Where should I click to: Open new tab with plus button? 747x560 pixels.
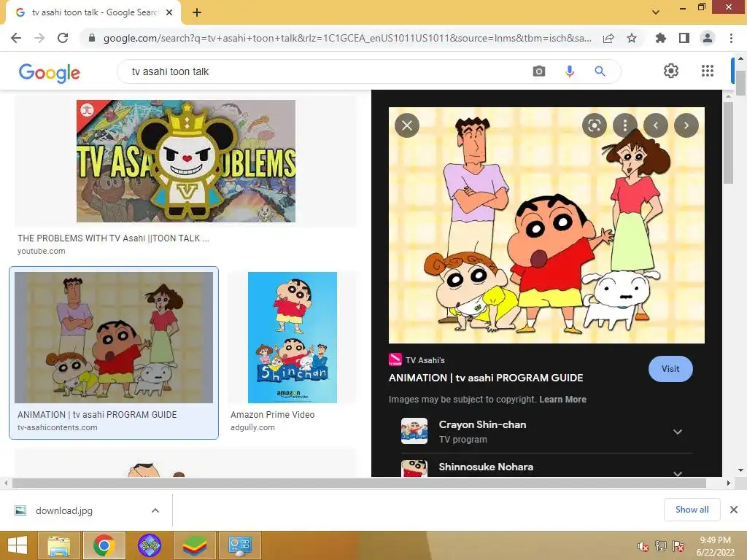tap(197, 12)
